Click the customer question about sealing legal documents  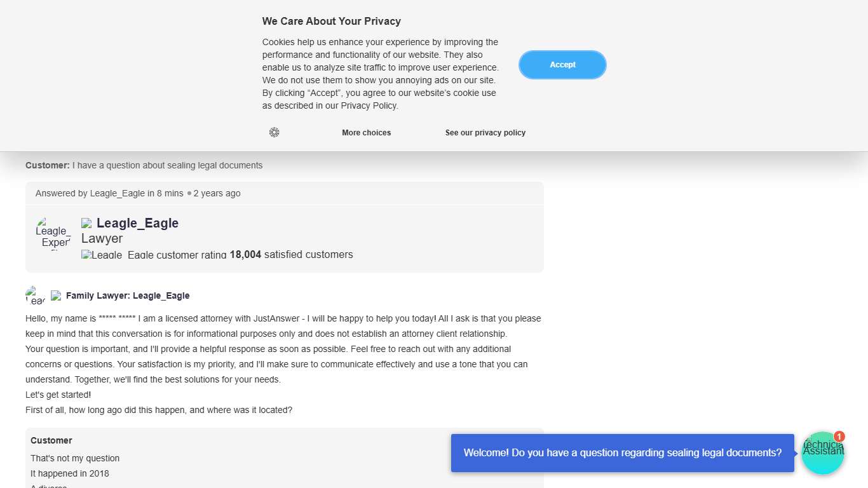tap(144, 165)
